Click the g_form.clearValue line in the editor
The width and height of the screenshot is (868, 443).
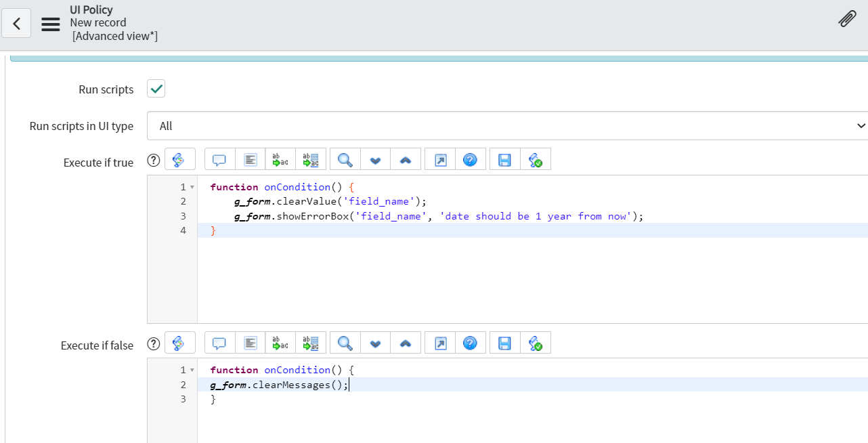tap(330, 201)
